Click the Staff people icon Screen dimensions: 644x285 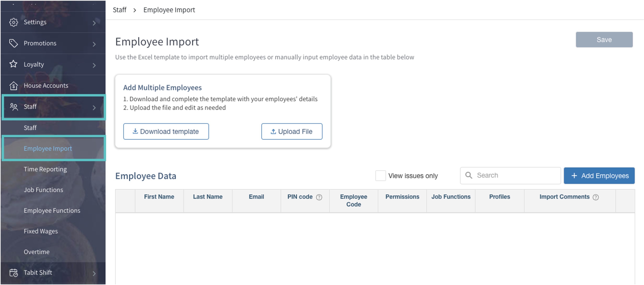tap(13, 107)
